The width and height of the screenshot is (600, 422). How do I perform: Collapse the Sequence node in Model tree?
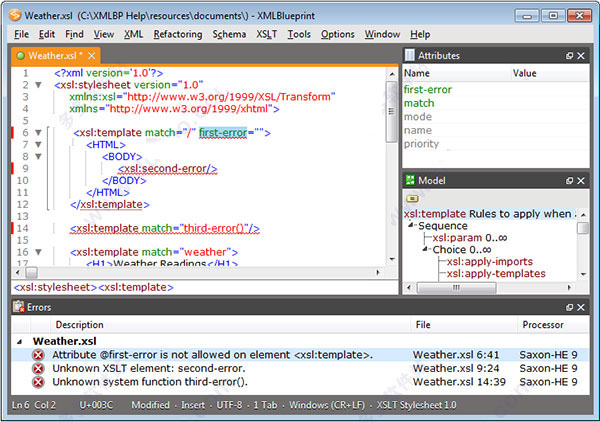tap(412, 226)
